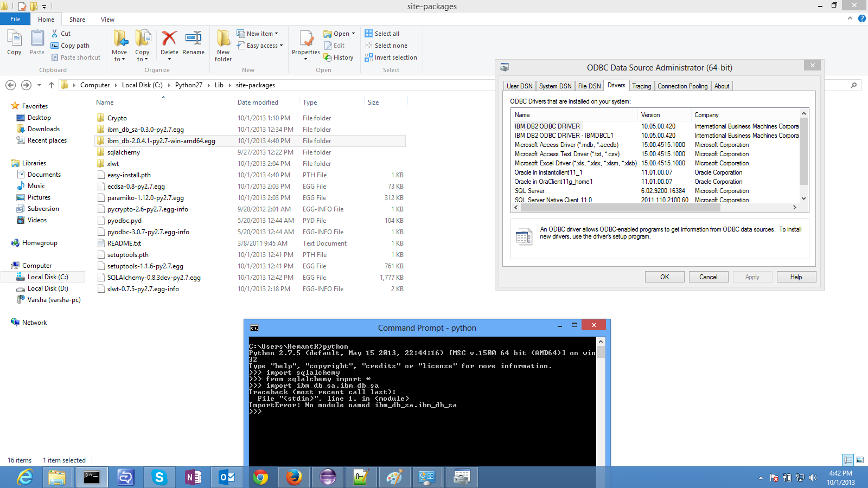Open Outlook from the taskbar

(227, 477)
